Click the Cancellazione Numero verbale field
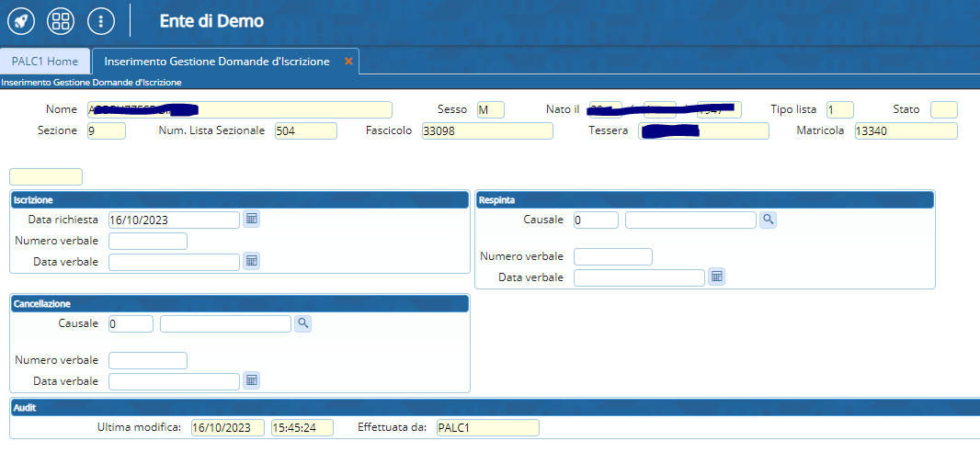980x452 pixels. (x=147, y=360)
